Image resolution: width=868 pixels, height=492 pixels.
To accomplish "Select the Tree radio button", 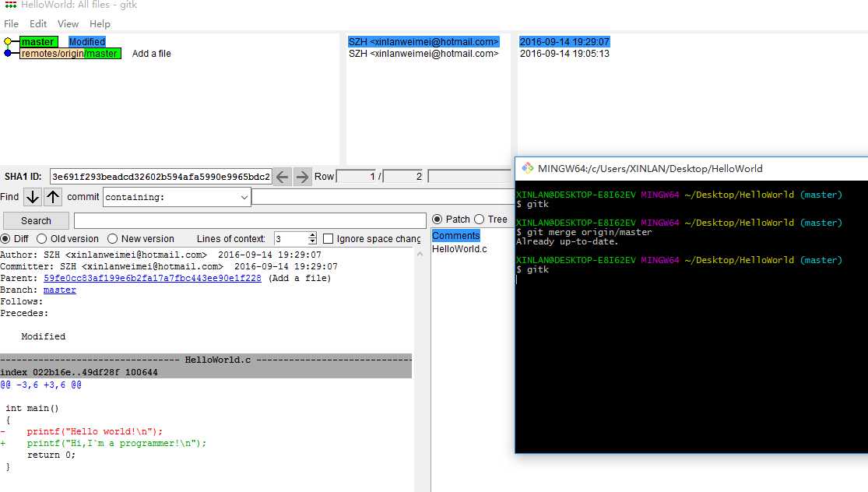I will [x=480, y=220].
